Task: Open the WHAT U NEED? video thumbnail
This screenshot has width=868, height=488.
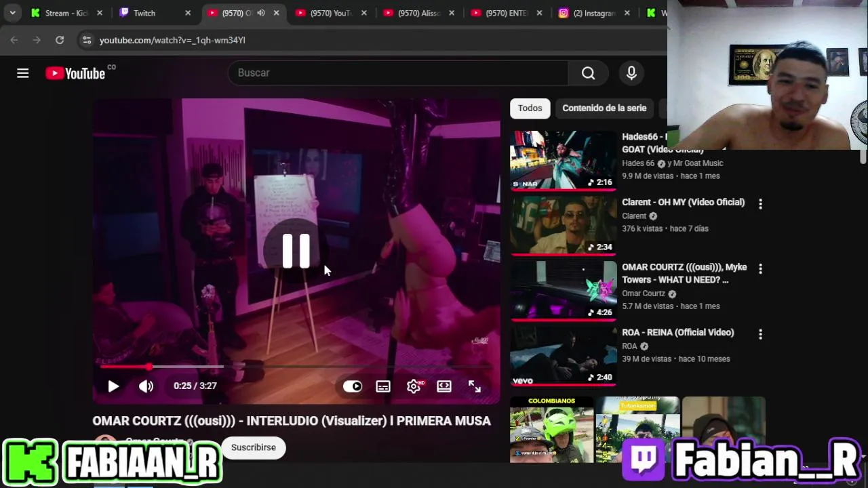Action: tap(563, 290)
